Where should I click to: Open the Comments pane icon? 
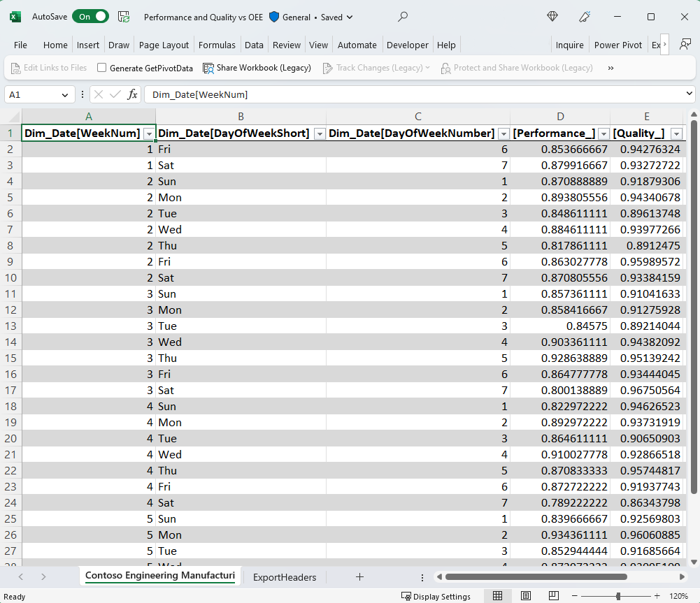pos(686,43)
